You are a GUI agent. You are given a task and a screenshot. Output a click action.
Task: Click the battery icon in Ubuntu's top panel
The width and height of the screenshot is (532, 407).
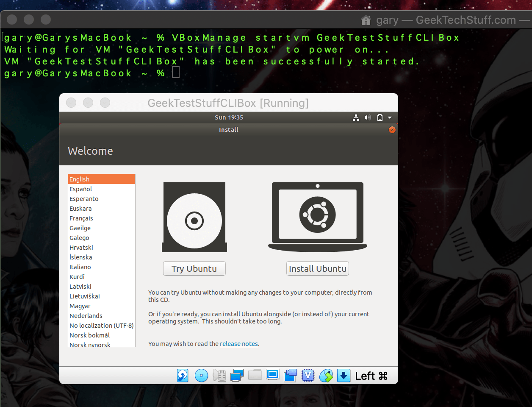[x=380, y=117]
